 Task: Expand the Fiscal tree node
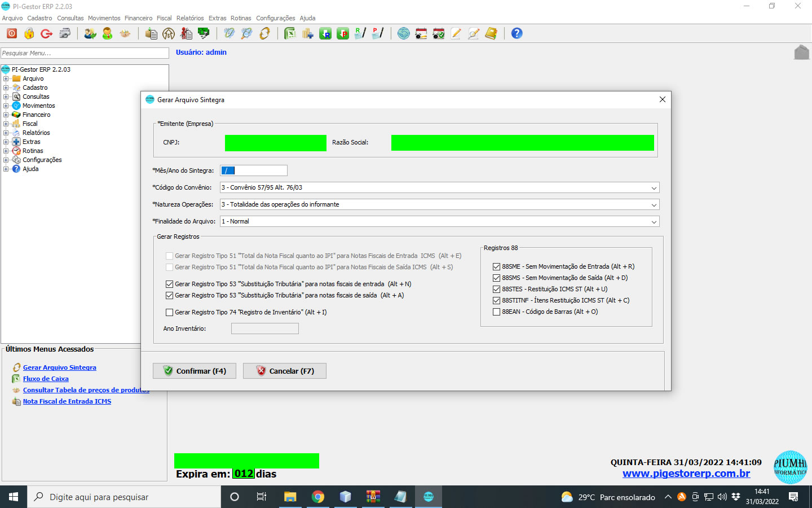pyautogui.click(x=6, y=124)
